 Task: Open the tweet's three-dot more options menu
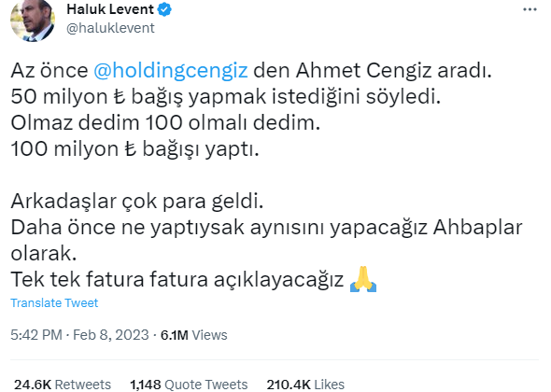click(x=530, y=9)
